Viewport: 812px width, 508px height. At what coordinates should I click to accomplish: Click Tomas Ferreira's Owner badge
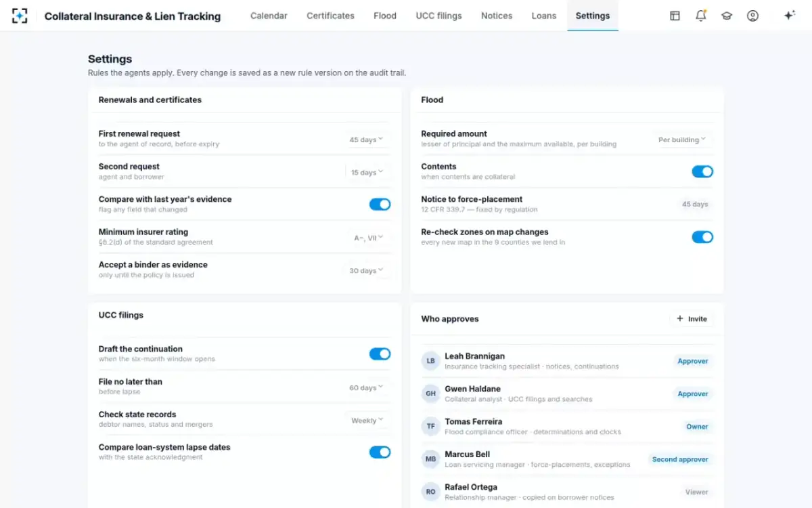click(697, 427)
